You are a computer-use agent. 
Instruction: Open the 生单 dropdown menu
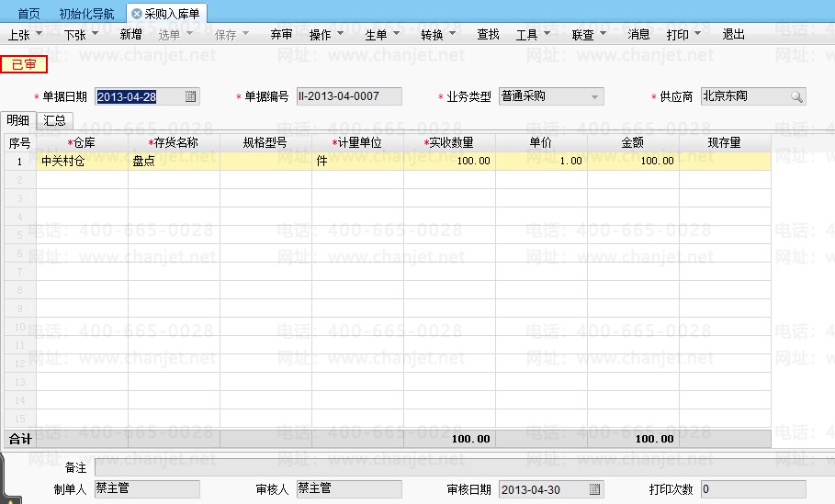click(x=382, y=35)
